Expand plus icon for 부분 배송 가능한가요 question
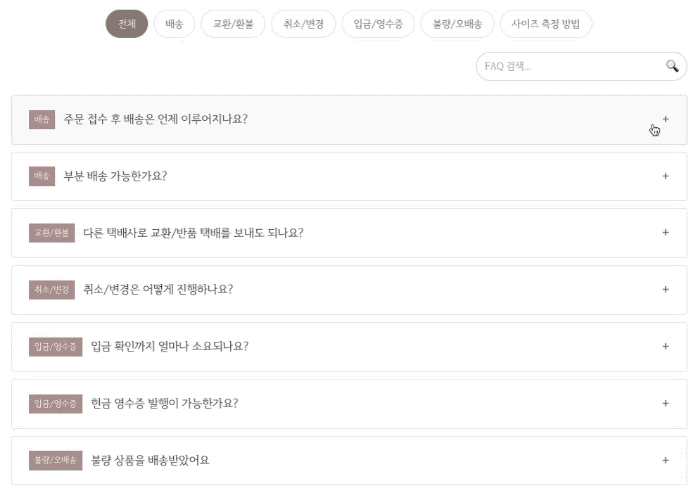 coord(666,176)
